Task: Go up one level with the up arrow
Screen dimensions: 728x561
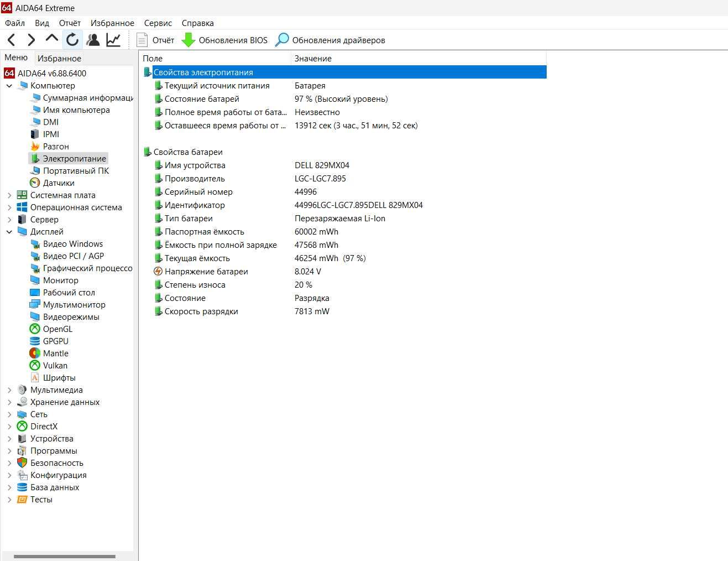Action: click(51, 39)
